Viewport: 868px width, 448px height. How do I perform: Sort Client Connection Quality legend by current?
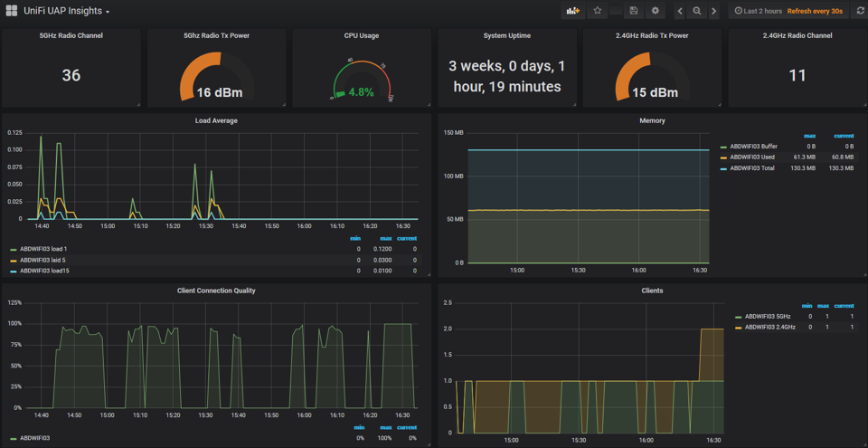click(407, 427)
